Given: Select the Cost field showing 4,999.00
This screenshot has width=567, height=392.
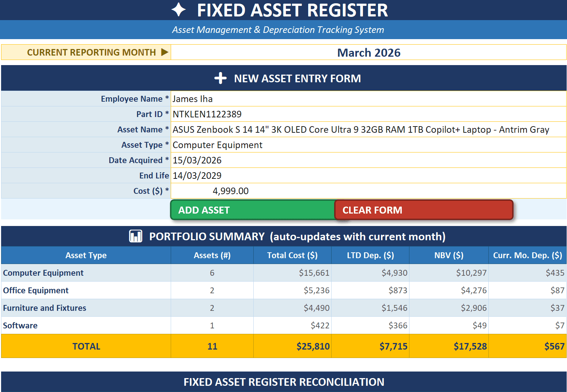Looking at the screenshot, I should (368, 191).
